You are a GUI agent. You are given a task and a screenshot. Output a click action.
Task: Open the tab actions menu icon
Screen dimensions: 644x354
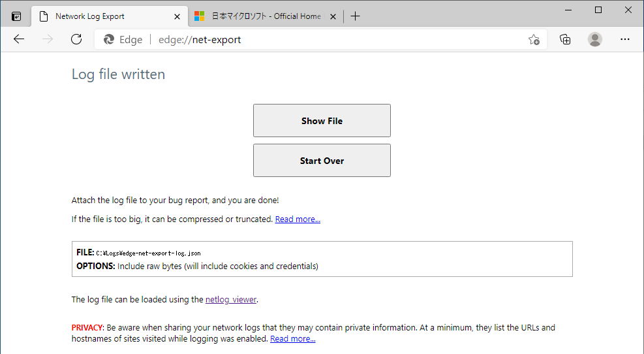tap(16, 16)
